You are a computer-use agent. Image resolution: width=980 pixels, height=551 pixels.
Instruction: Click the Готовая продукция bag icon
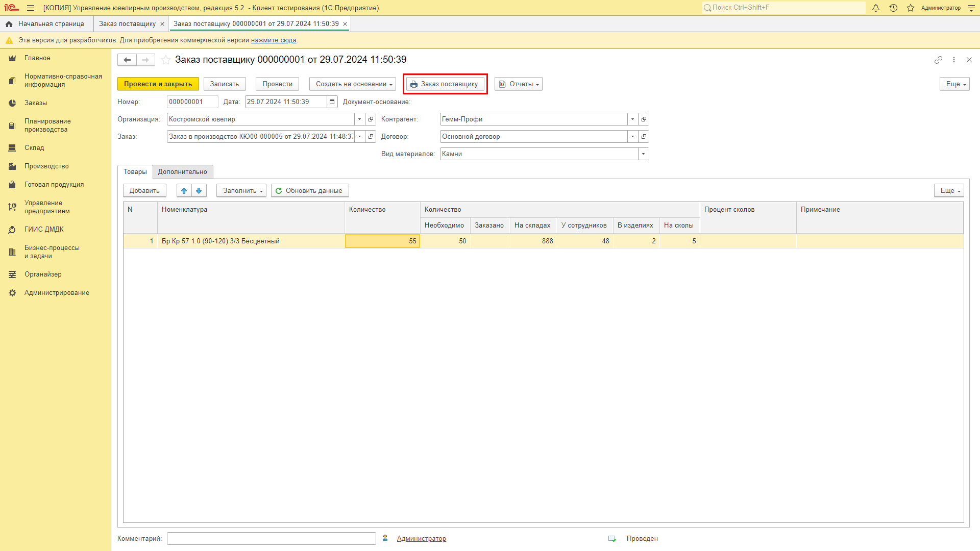click(12, 185)
